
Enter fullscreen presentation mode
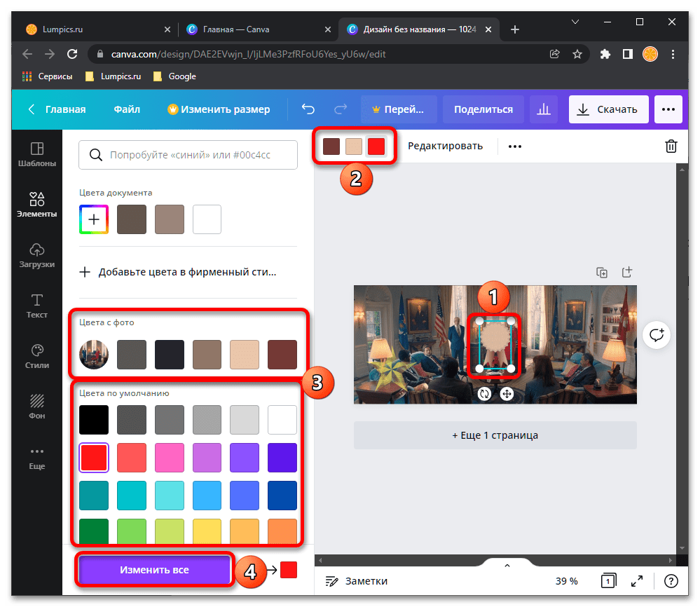[x=637, y=581]
